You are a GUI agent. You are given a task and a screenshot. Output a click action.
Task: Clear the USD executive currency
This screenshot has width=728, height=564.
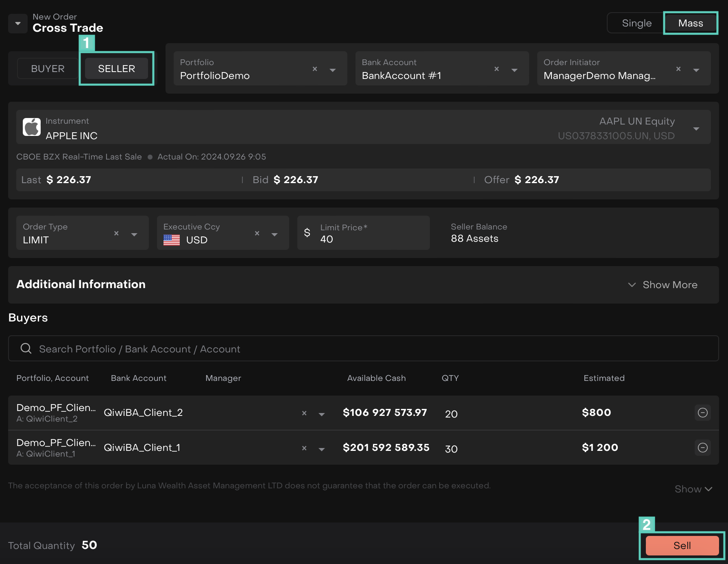pyautogui.click(x=257, y=234)
